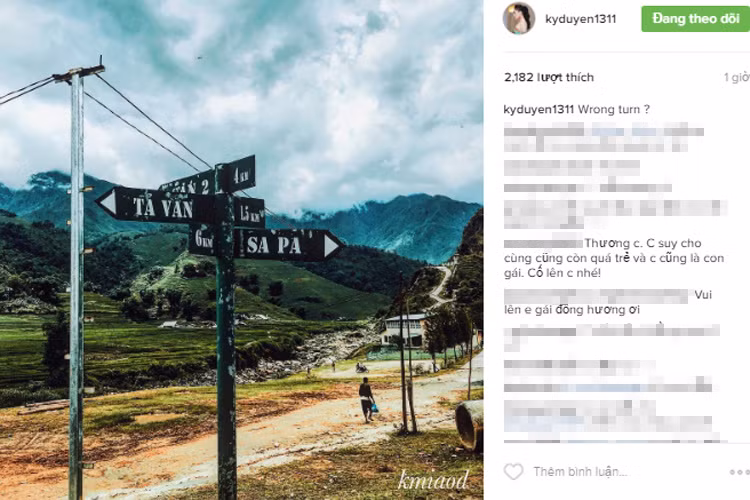This screenshot has height=500, width=750.
Task: Open the 2,182 lượt thích likes list
Action: [549, 77]
